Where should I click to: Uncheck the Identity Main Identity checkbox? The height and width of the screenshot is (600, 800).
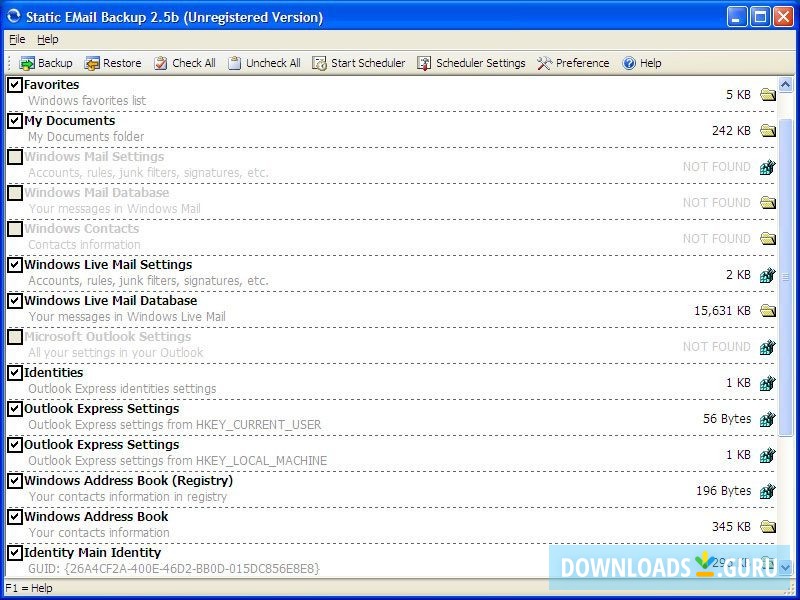pyautogui.click(x=15, y=553)
